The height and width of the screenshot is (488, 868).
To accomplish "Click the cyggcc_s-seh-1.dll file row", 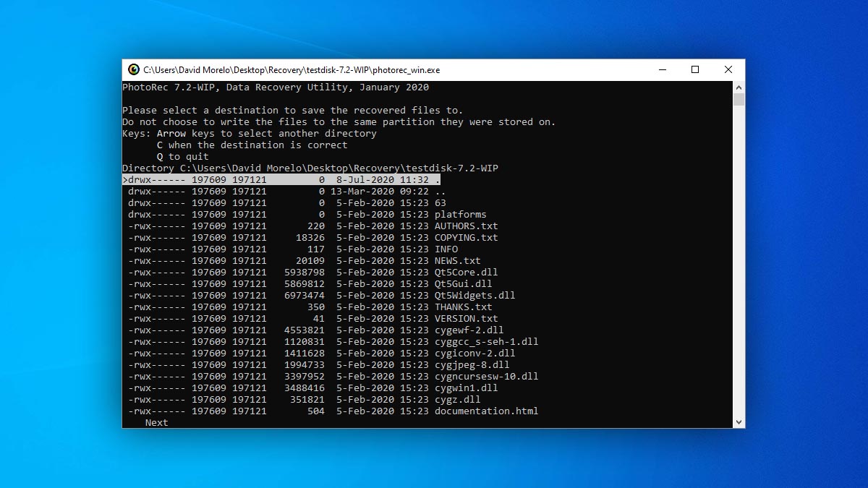I will coord(333,342).
